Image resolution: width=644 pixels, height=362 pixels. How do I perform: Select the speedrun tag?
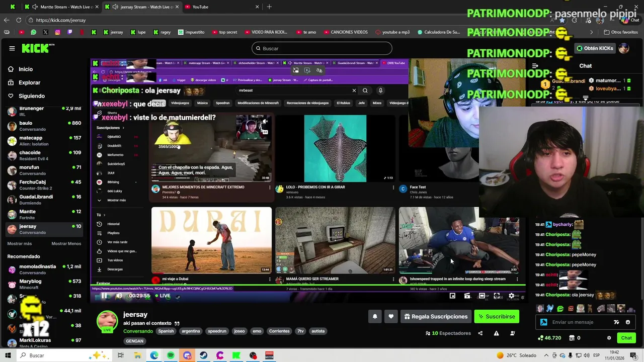click(217, 331)
